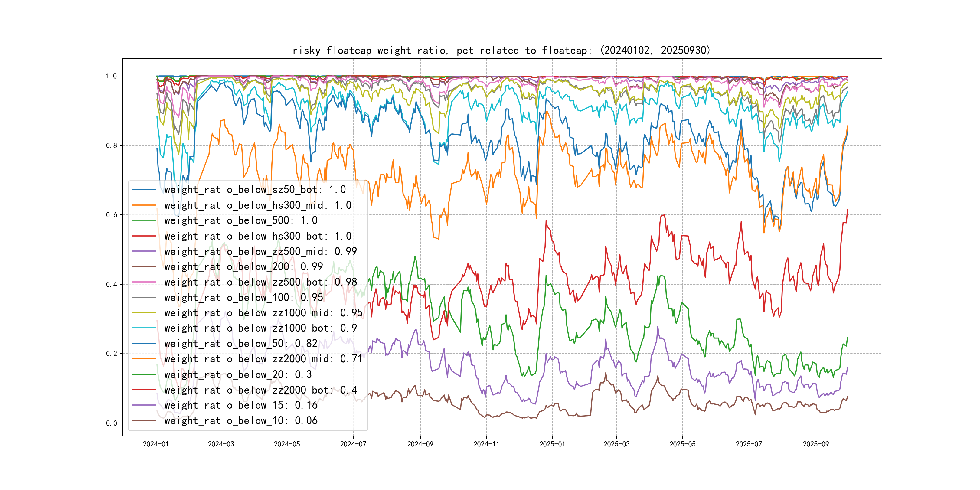Click legend entry weight_ratio_below_20
This screenshot has width=980, height=490.
(x=238, y=374)
